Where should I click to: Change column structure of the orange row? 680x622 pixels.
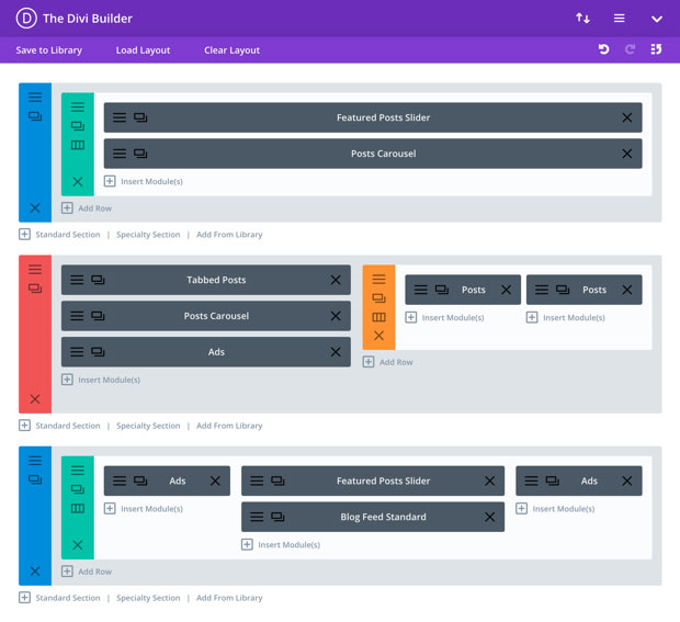(x=379, y=317)
